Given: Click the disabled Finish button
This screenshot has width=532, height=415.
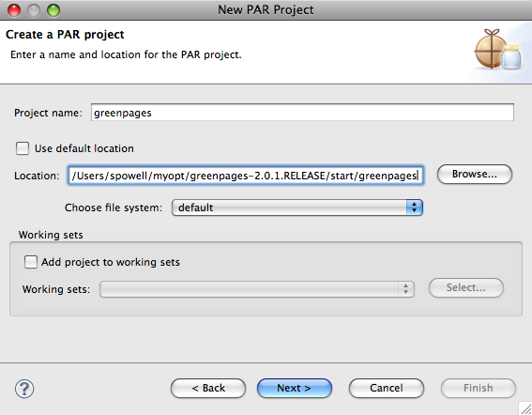Looking at the screenshot, I should tap(479, 388).
